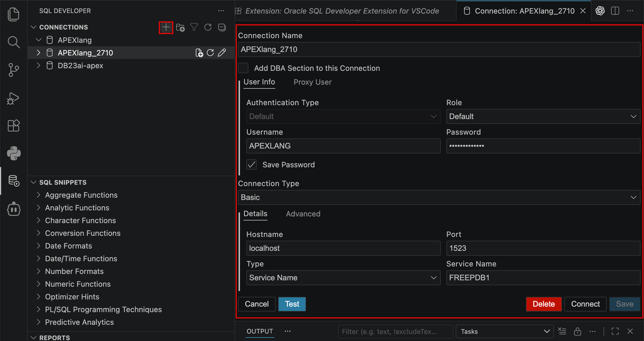
Task: Switch to the Advanced tab
Action: click(303, 214)
